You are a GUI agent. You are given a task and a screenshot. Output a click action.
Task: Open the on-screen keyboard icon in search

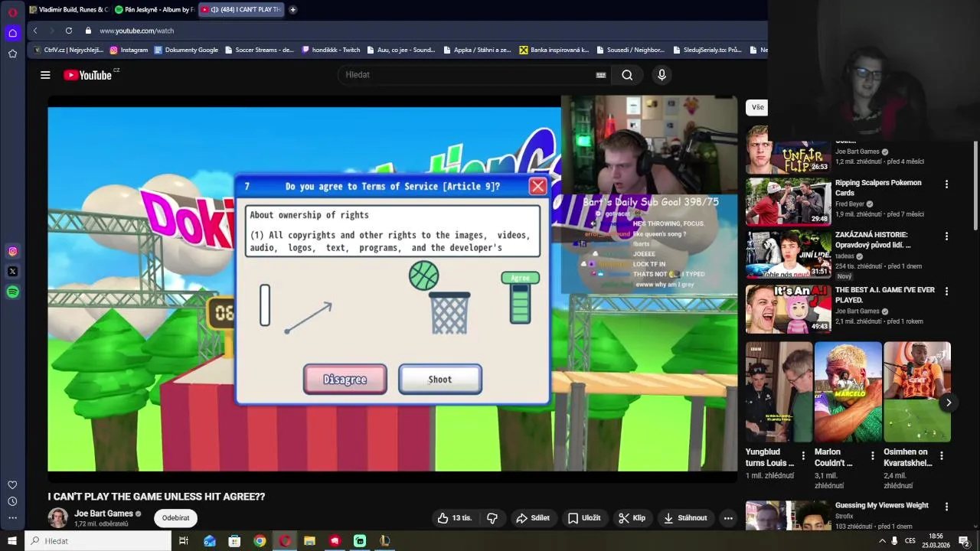[601, 75]
